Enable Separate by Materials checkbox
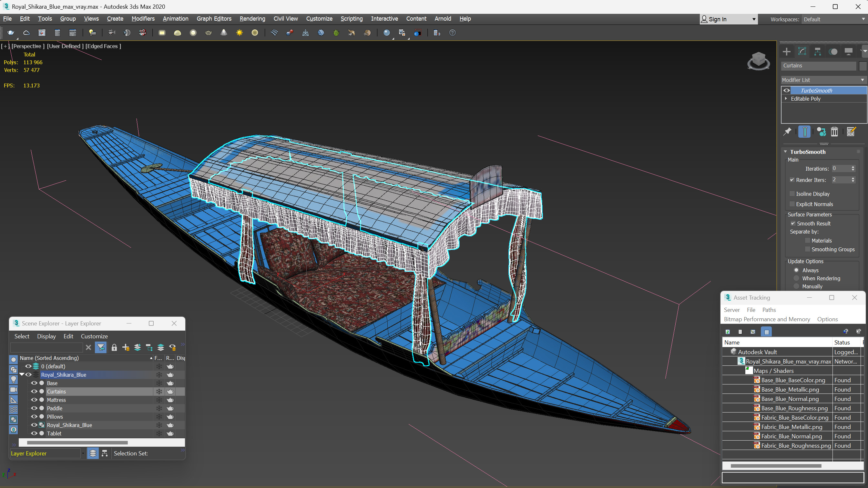 pos(807,241)
